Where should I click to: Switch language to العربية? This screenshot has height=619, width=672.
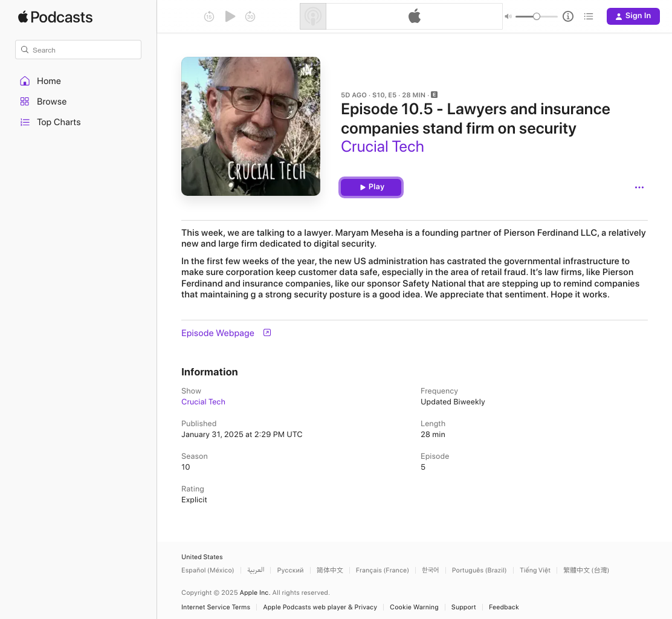(x=256, y=570)
